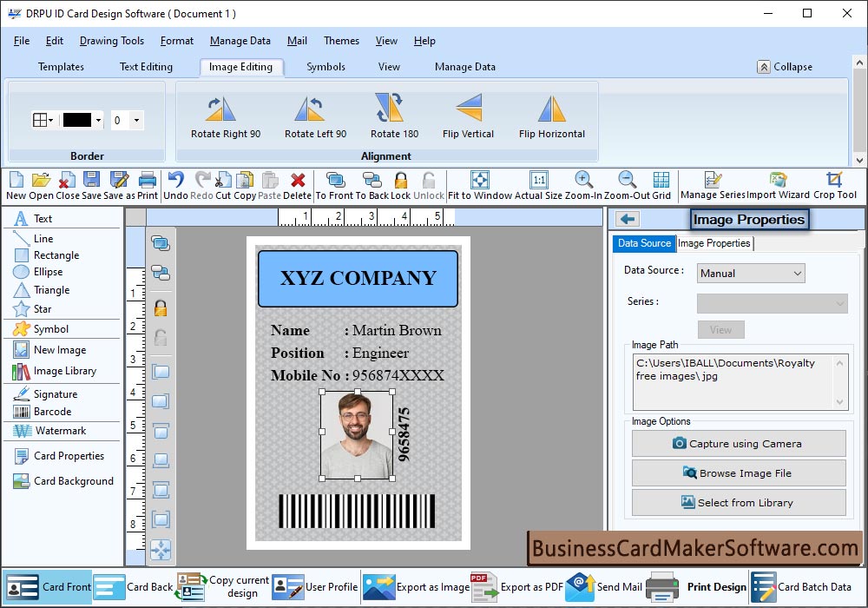Select the Barcode tool
This screenshot has width=868, height=608.
pyautogui.click(x=43, y=412)
